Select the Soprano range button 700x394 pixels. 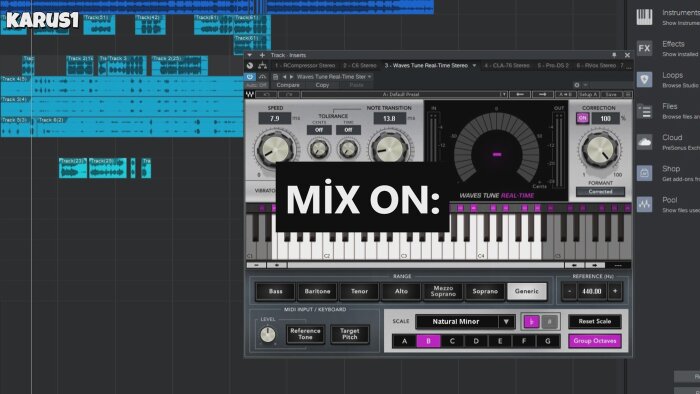(x=485, y=291)
